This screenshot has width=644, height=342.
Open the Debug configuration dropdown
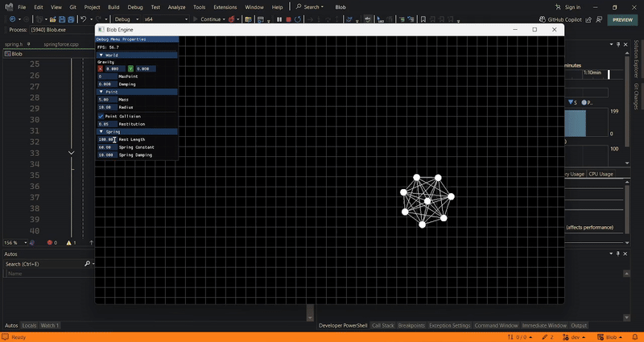click(x=126, y=19)
